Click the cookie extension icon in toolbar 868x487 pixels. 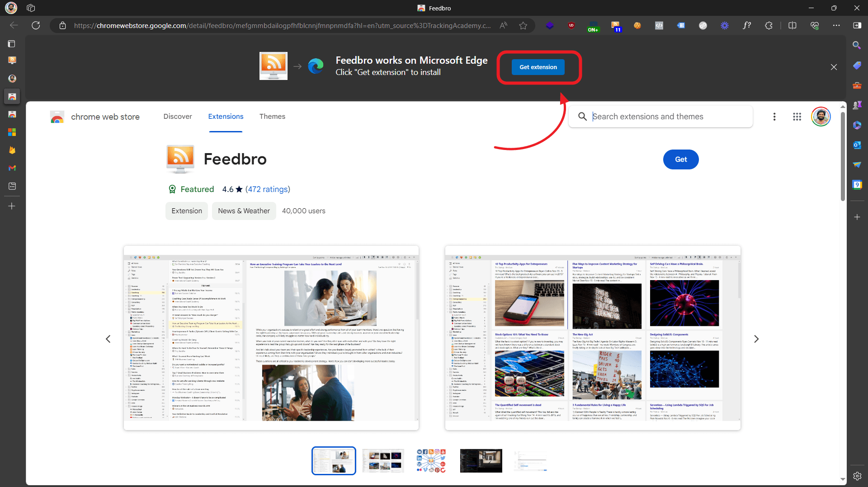[637, 26]
